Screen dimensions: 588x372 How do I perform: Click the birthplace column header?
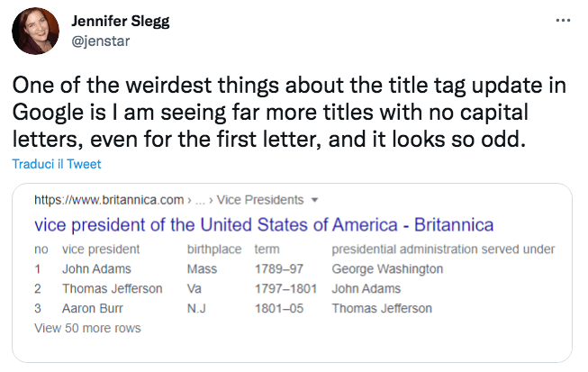(214, 250)
